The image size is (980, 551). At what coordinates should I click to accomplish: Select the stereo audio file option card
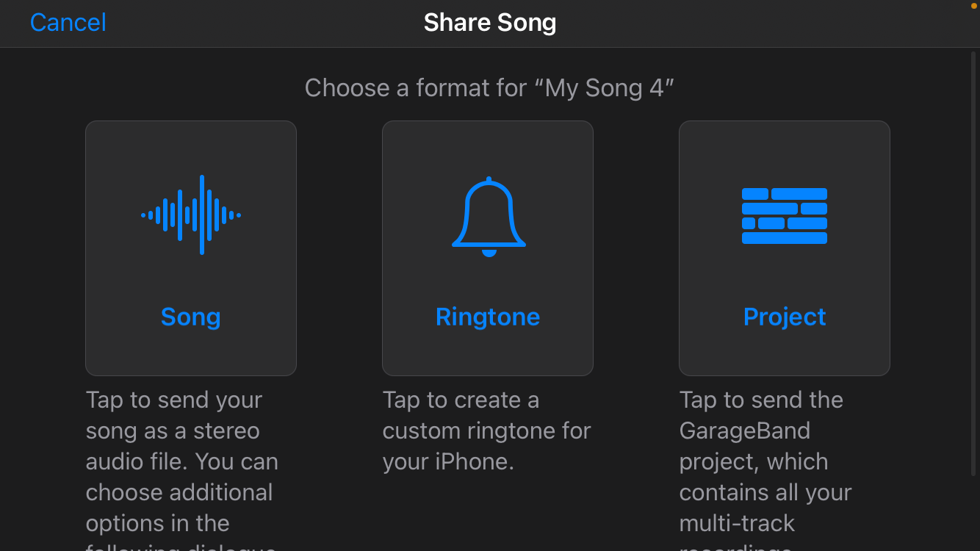[191, 248]
